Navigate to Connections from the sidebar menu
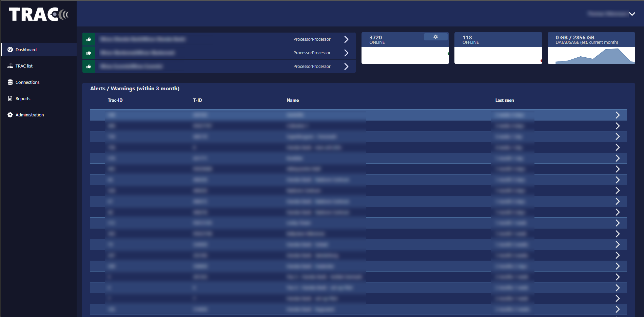This screenshot has height=317, width=644. [27, 82]
